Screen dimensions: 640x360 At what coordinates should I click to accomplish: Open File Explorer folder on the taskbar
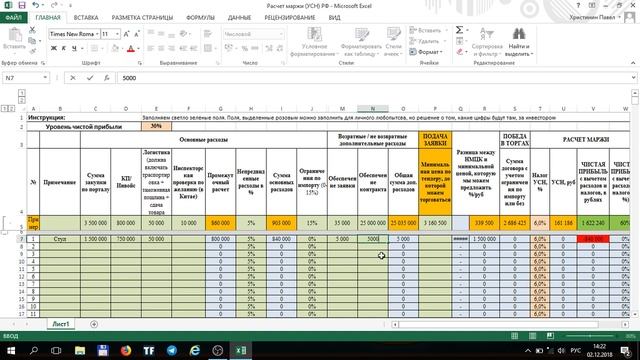(x=80, y=350)
